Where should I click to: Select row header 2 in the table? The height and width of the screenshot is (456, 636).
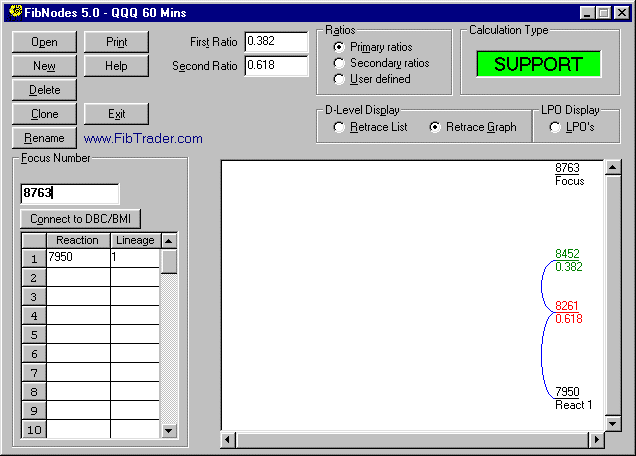pos(34,278)
